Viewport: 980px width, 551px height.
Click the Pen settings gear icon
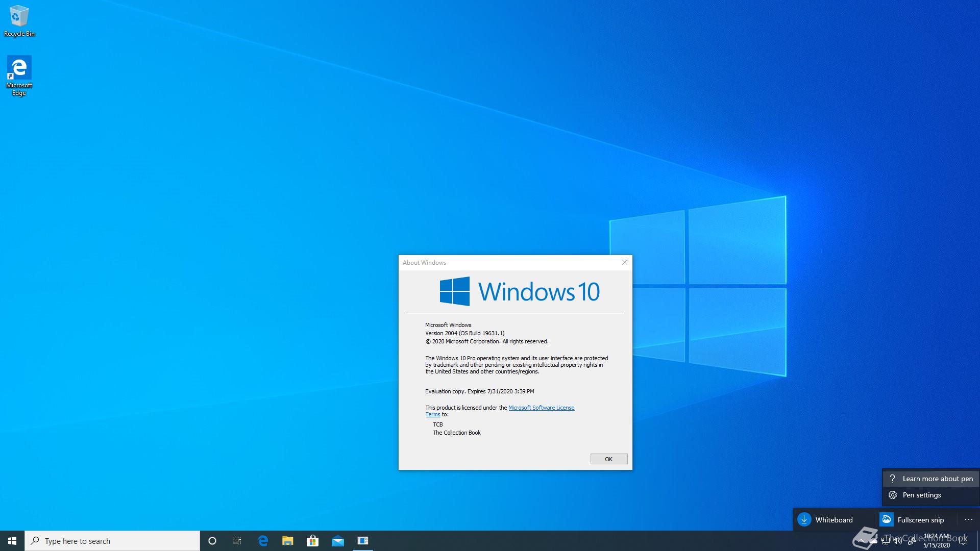point(893,495)
